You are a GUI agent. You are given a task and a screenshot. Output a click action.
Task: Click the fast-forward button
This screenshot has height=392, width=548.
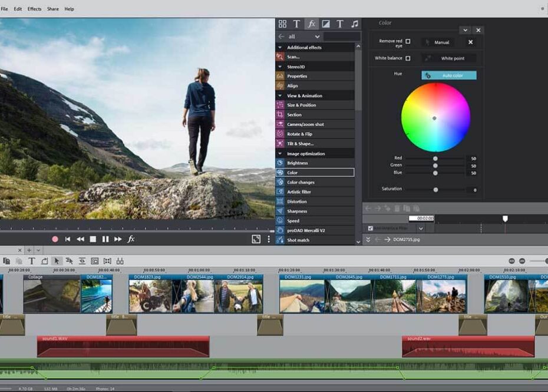tap(118, 239)
